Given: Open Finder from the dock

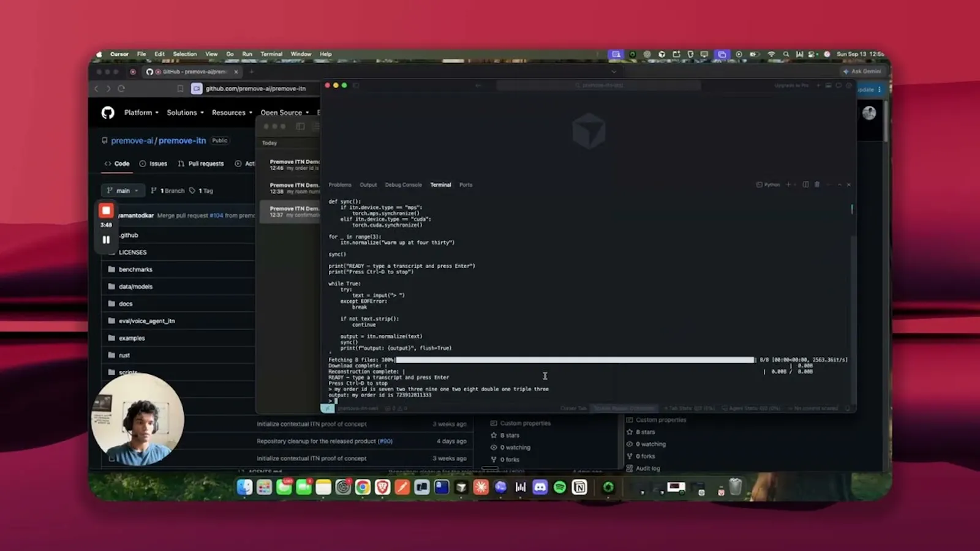Looking at the screenshot, I should click(x=244, y=487).
